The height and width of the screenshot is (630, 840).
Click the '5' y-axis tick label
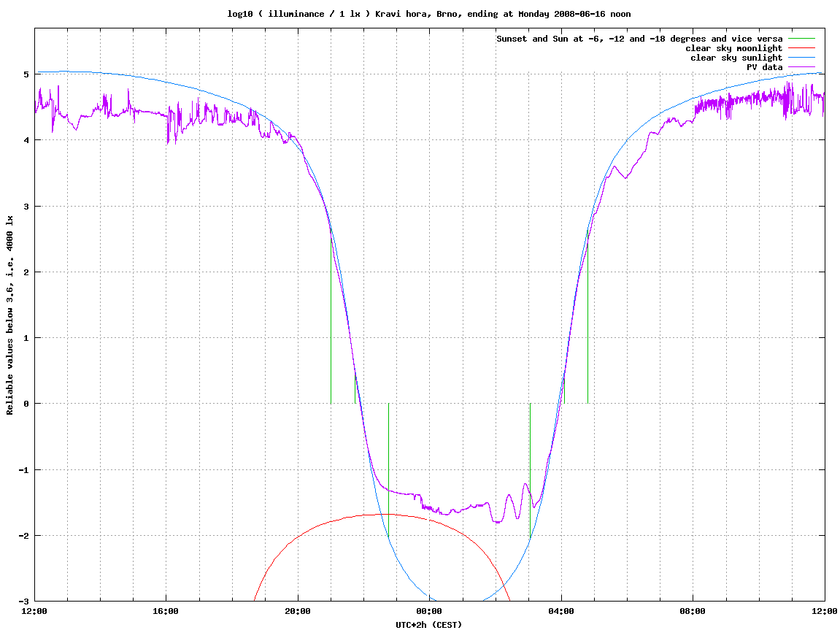[26, 74]
